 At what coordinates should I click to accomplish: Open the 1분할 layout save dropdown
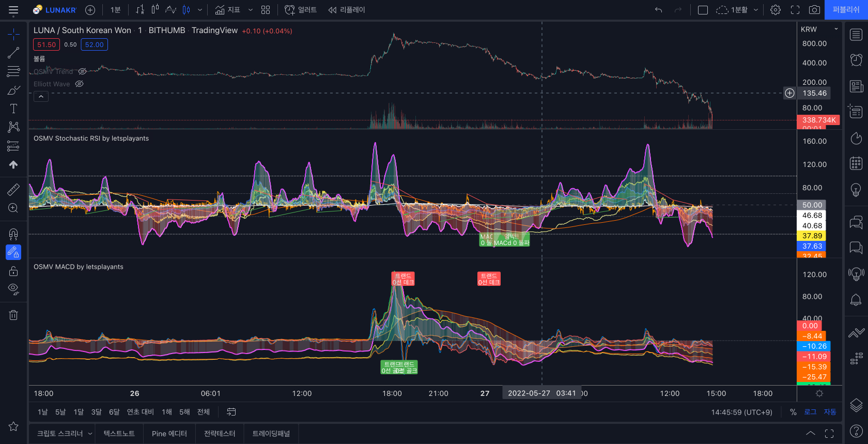(756, 10)
